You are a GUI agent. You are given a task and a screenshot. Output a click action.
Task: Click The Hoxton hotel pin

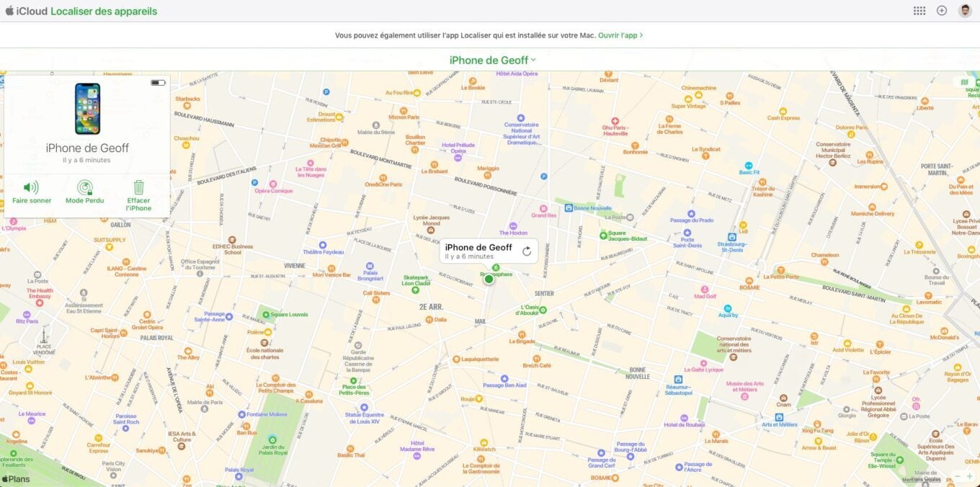[513, 225]
